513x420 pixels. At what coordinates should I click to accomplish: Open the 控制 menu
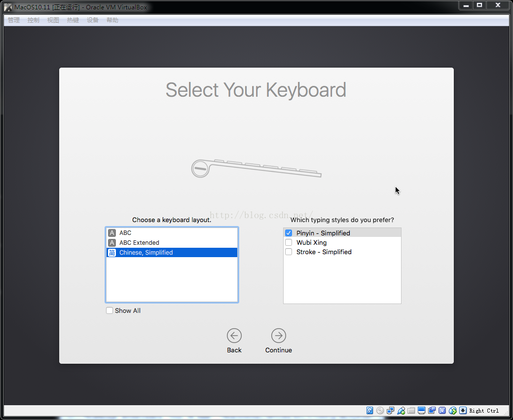(x=34, y=20)
